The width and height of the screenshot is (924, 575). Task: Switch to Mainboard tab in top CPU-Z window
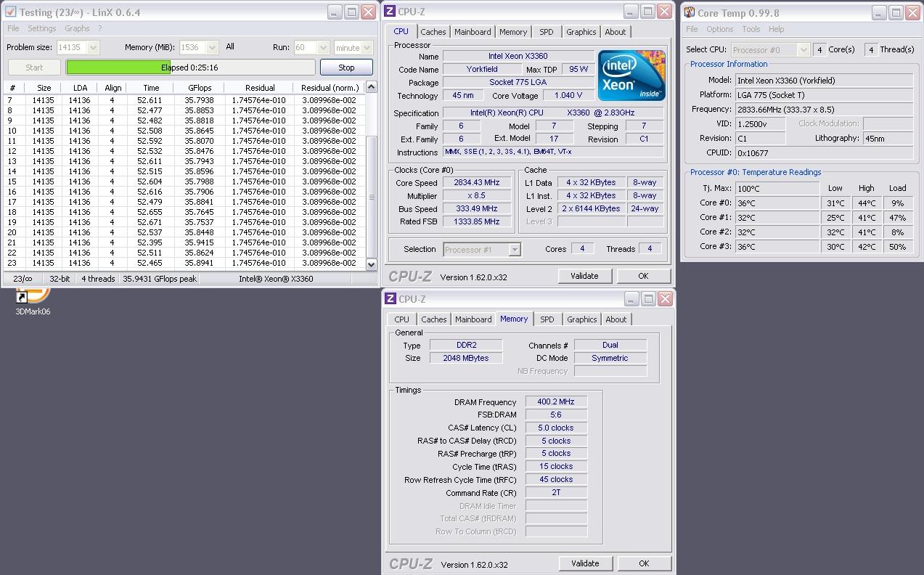[x=473, y=32]
